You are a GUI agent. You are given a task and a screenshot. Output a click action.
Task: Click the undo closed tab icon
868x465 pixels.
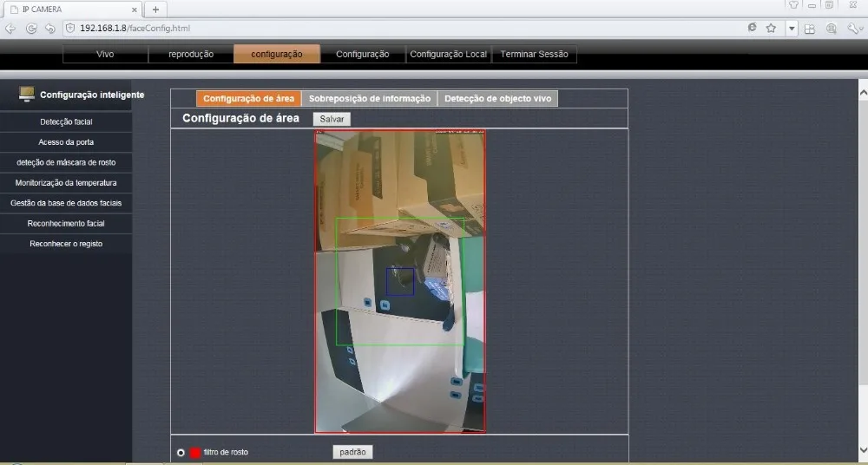point(50,29)
